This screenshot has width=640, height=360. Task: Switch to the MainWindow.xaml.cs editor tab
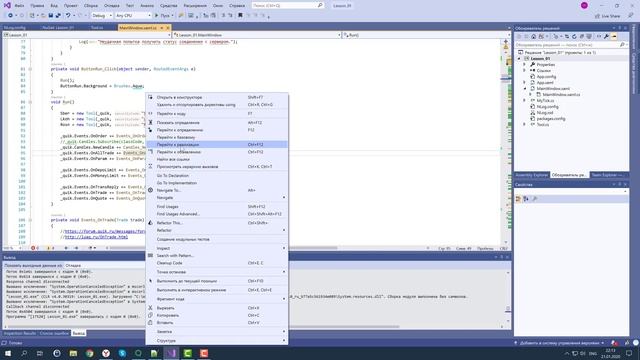[x=138, y=28]
